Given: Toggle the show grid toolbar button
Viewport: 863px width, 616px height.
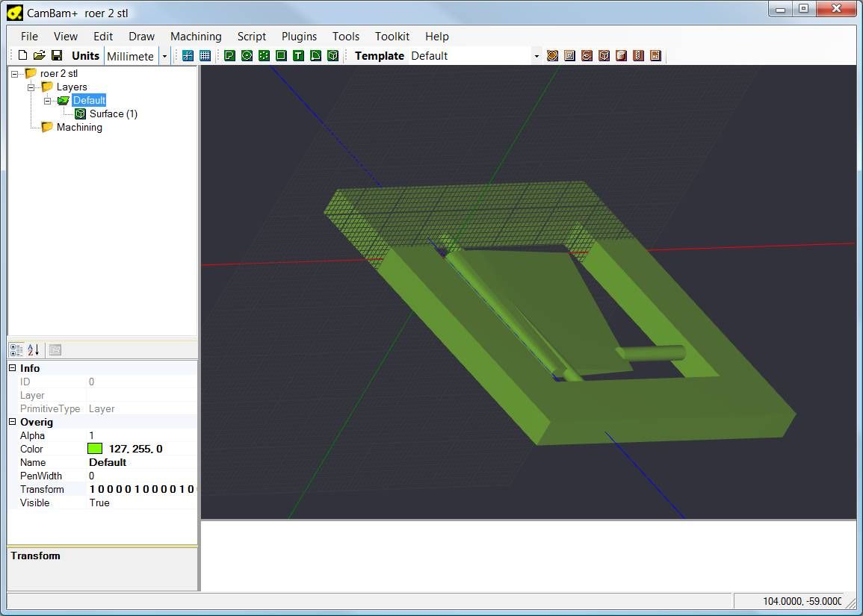Looking at the screenshot, I should point(205,55).
